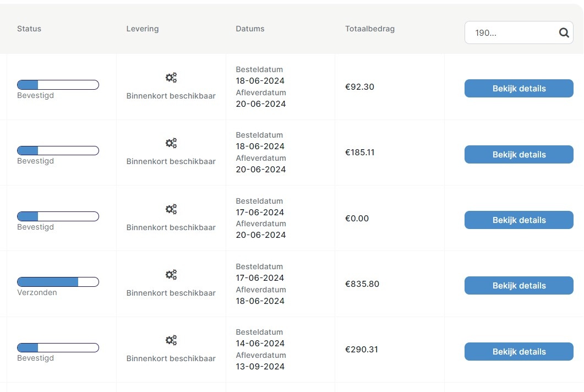Click progress bar of the €290.31 order
Screen dimensions: 584x392
pyautogui.click(x=58, y=348)
